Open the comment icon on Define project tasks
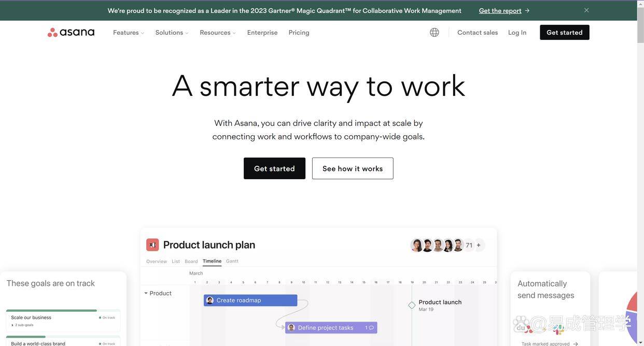 [x=371, y=328]
